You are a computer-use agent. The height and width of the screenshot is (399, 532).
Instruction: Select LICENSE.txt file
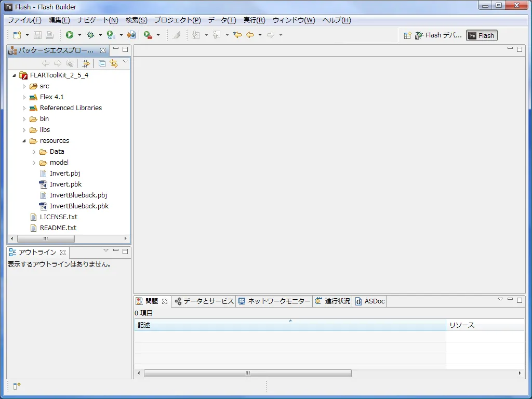click(x=59, y=217)
